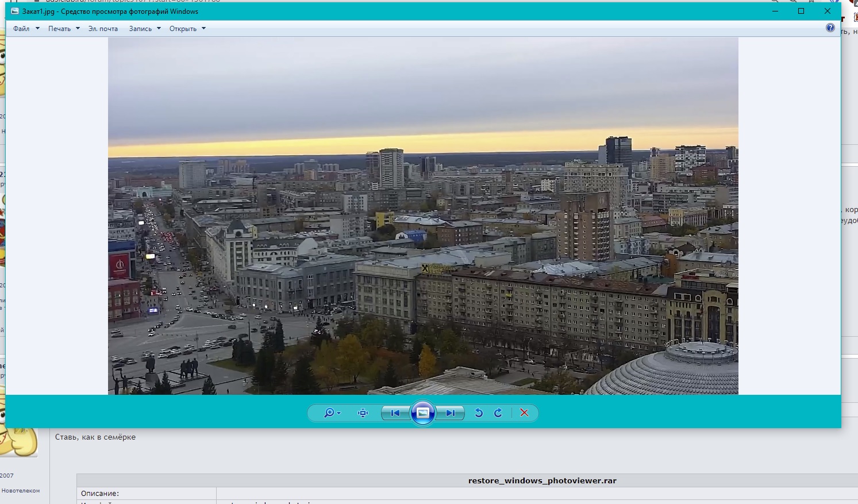Expand the Открыть dropdown arrow
The image size is (858, 504).
tap(203, 28)
